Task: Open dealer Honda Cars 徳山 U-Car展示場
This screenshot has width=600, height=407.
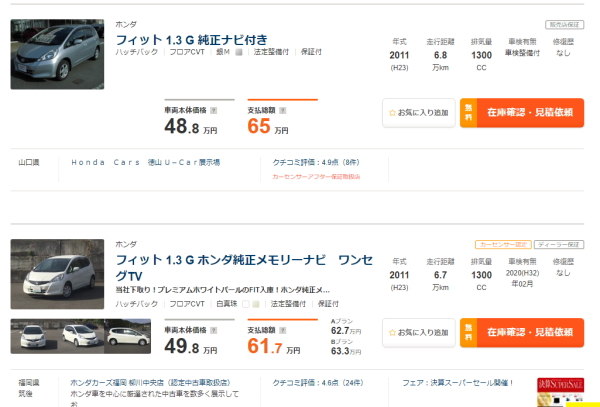Action: pyautogui.click(x=145, y=163)
